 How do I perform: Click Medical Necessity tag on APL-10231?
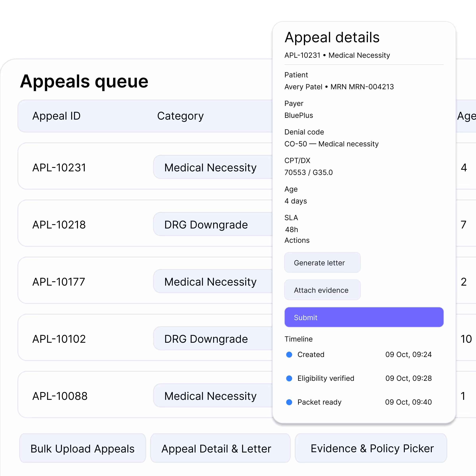click(x=210, y=168)
